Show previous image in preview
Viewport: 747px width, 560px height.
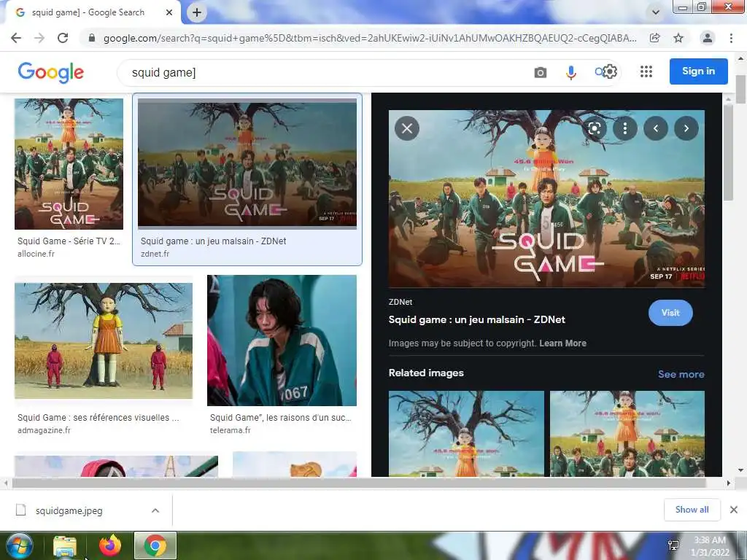click(656, 128)
